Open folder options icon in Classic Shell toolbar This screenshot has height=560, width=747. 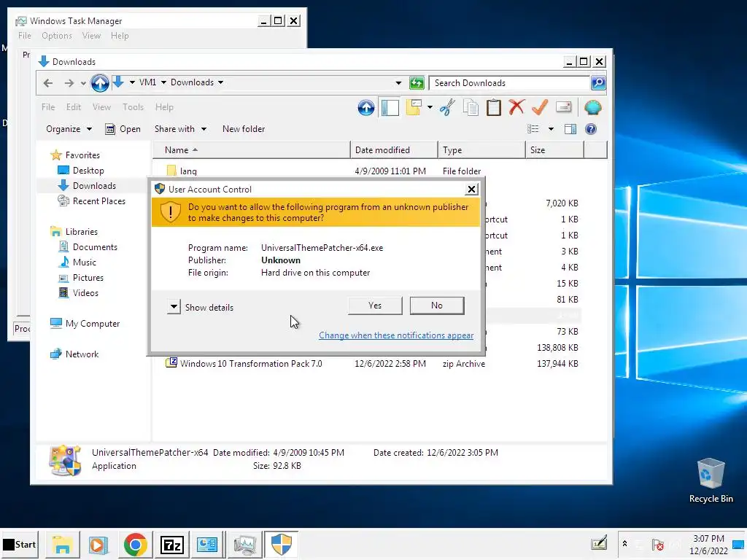(414, 108)
